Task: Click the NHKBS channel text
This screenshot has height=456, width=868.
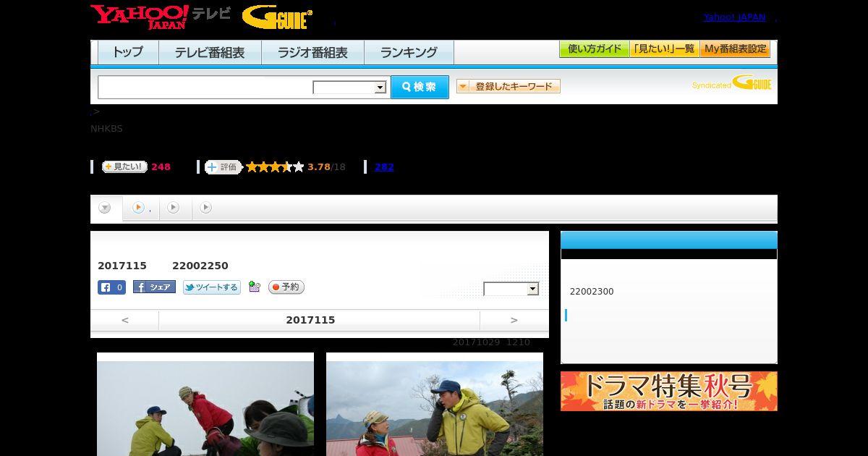Action: click(106, 129)
